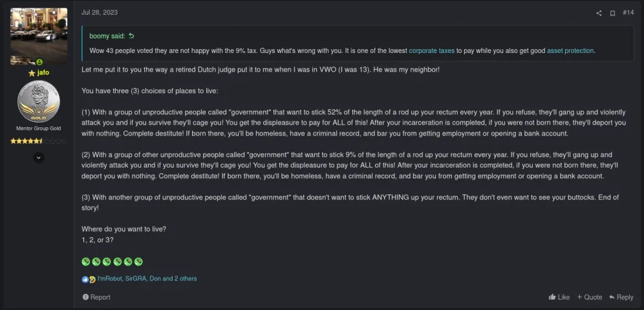644x310 pixels.
Task: Click the first green emoji in the post
Action: tap(85, 262)
